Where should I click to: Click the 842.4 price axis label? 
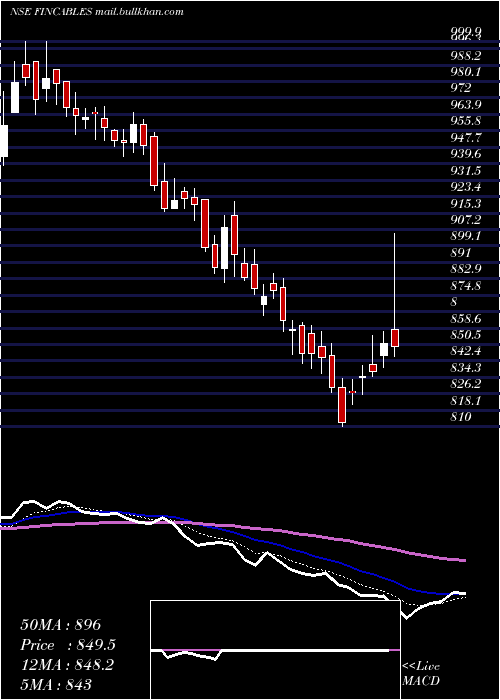point(466,351)
